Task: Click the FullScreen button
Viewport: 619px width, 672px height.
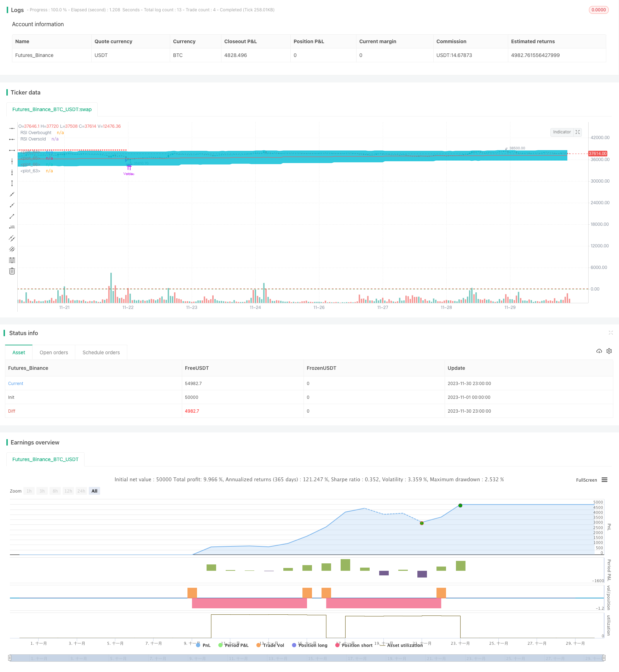Action: point(586,480)
